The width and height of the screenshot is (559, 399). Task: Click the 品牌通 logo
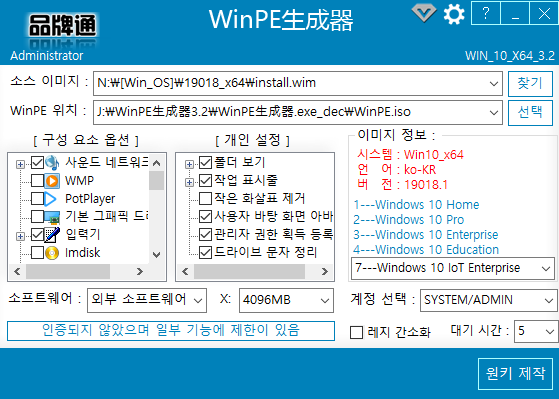[62, 26]
